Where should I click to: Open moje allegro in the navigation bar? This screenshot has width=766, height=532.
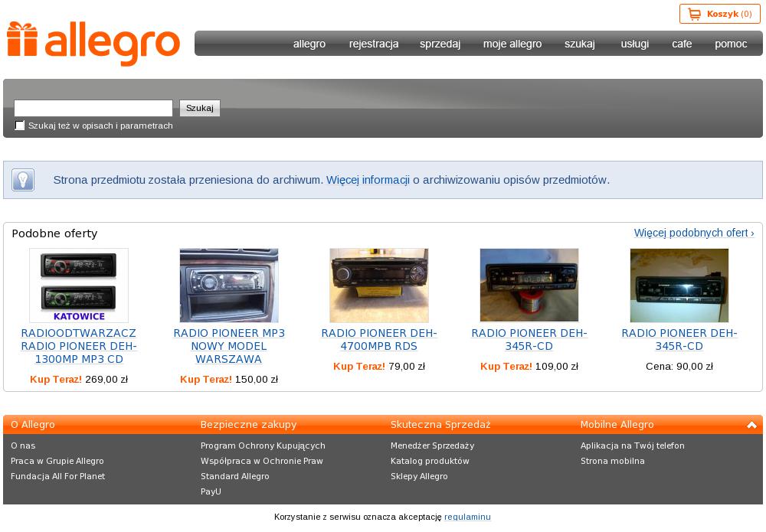[x=512, y=44]
